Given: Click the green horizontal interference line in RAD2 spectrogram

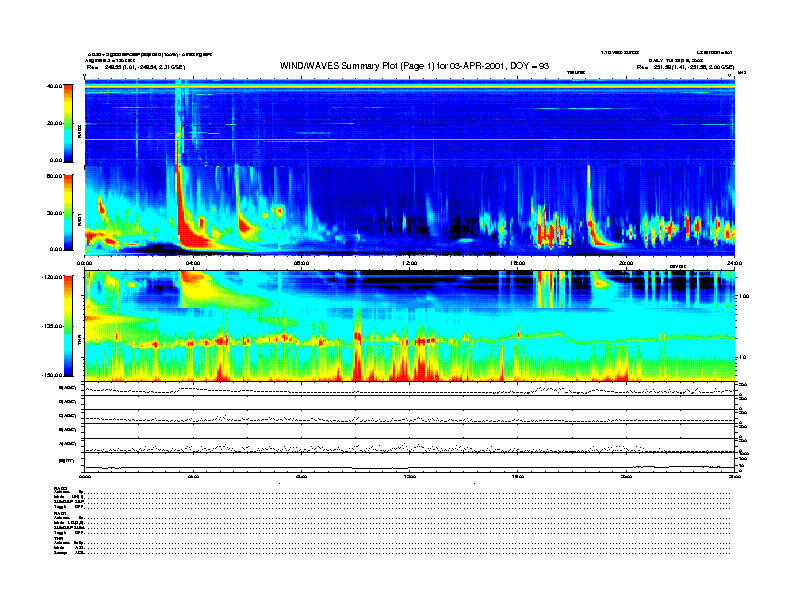Looking at the screenshot, I should tap(410, 139).
